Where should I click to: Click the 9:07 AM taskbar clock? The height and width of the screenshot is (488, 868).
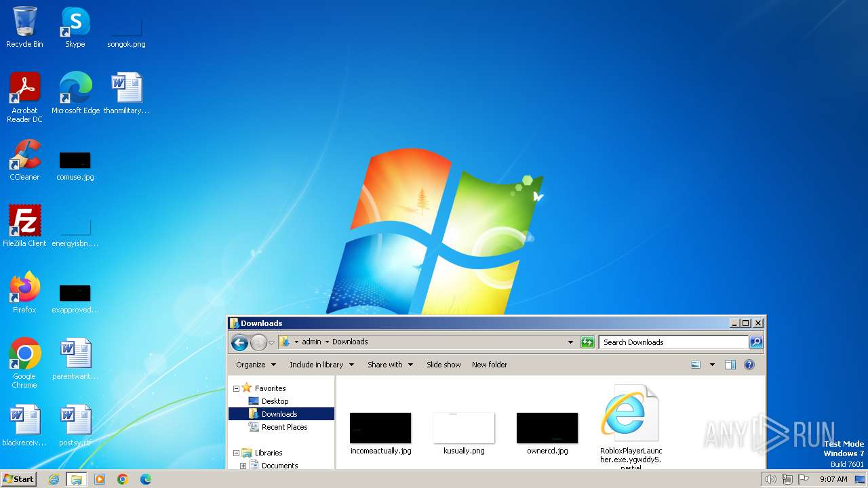833,479
